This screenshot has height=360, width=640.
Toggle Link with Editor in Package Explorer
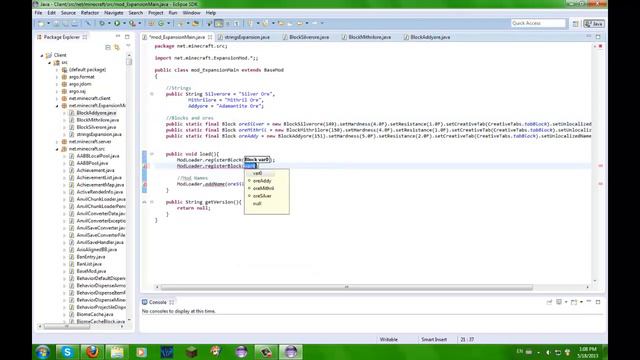pos(117,48)
